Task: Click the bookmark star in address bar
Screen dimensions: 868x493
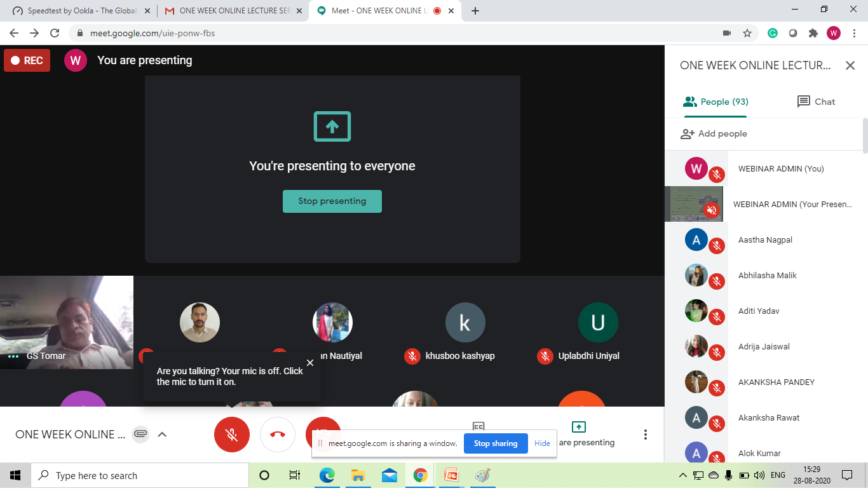Action: click(x=747, y=33)
